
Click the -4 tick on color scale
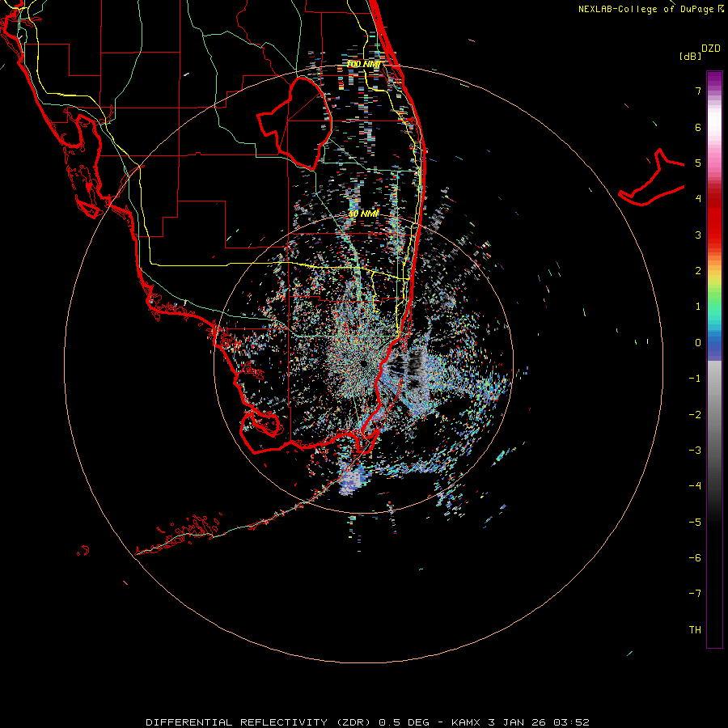click(x=695, y=486)
